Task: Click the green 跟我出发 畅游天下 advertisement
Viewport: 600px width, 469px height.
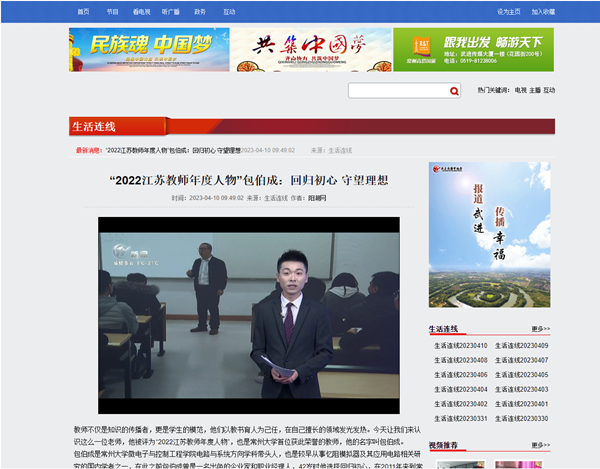Action: click(x=472, y=49)
